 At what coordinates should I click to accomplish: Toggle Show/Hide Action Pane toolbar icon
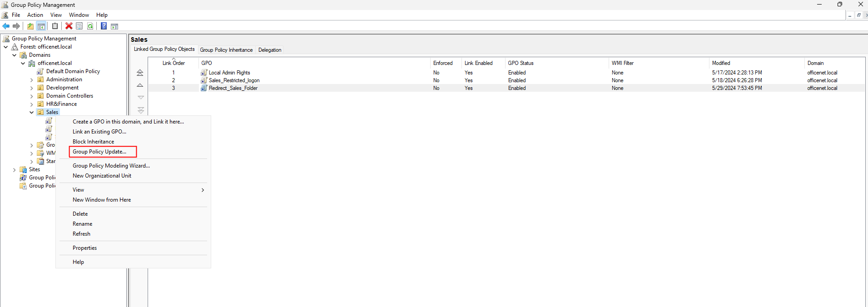click(x=114, y=26)
